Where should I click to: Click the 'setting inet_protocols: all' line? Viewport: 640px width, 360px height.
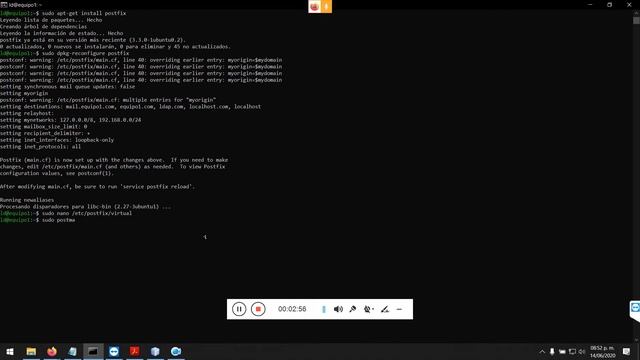point(40,147)
